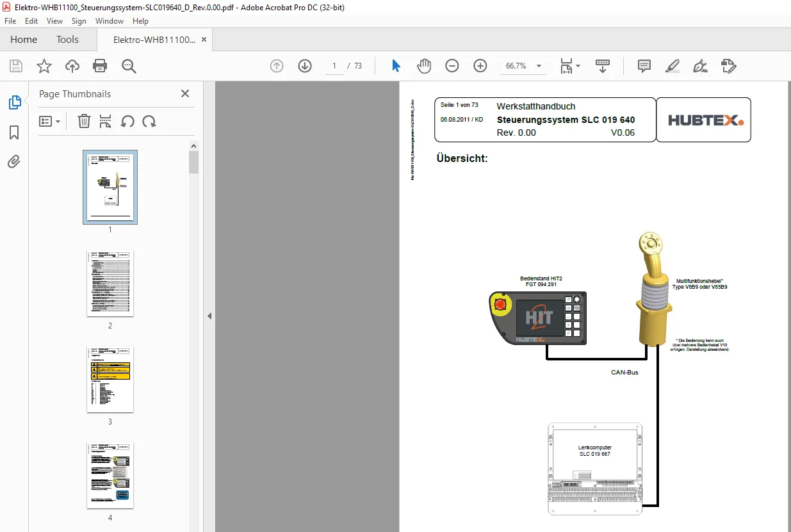Screen dimensions: 791x532
Task: Select the Elektro-WHB11100 document tab
Action: [x=154, y=40]
